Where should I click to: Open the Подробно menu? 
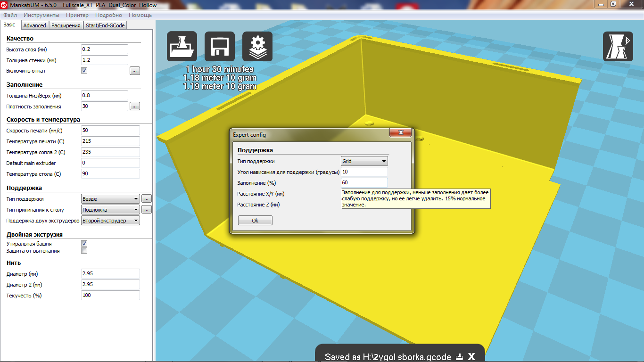(108, 15)
